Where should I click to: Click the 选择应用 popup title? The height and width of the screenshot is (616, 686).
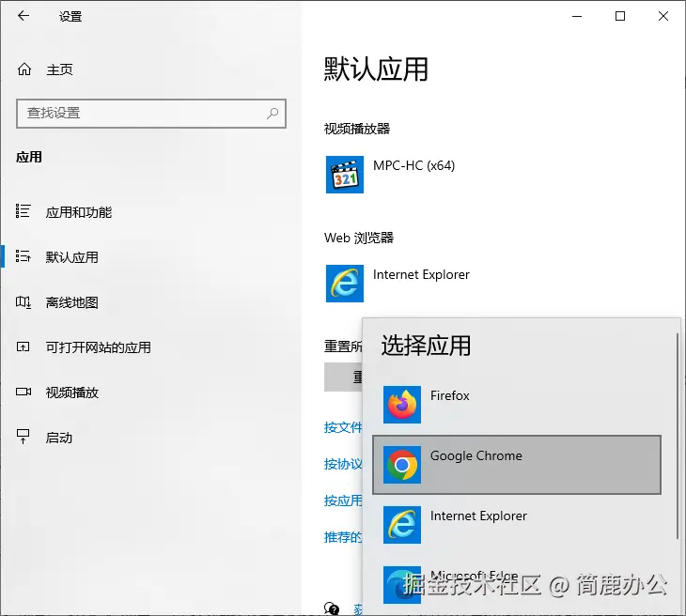tap(426, 345)
